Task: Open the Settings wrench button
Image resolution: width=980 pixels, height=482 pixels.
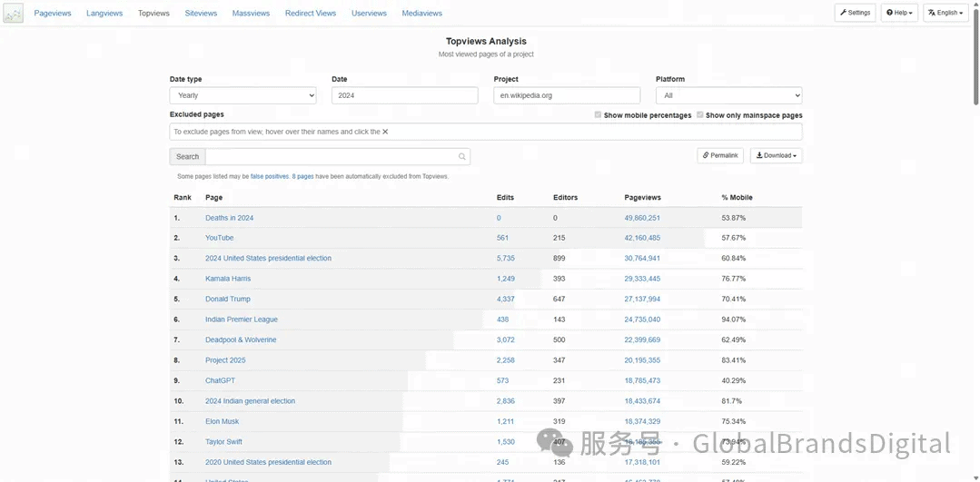Action: pos(855,13)
